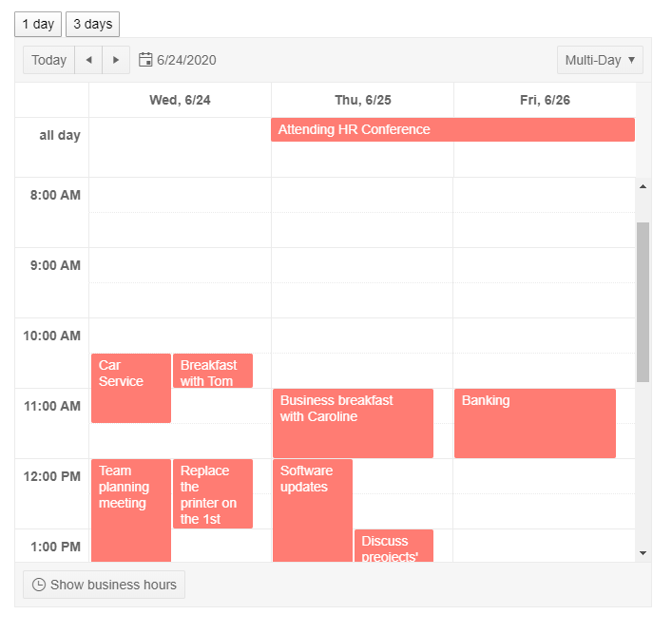The width and height of the screenshot is (672, 634).
Task: Open Attending HR Conference all-day event
Action: (452, 130)
